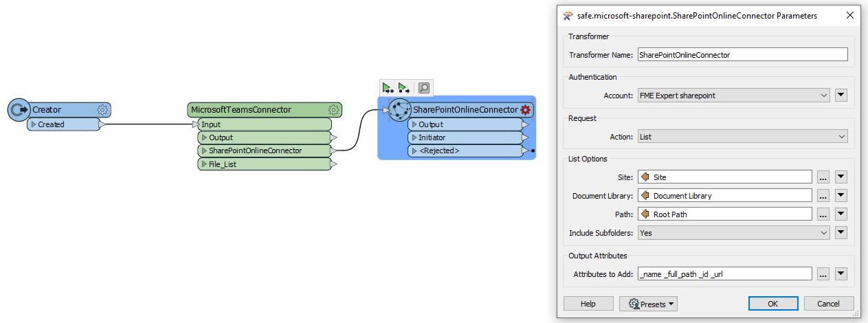This screenshot has height=323, width=868.
Task: Open Account options arrow menu
Action: (841, 96)
